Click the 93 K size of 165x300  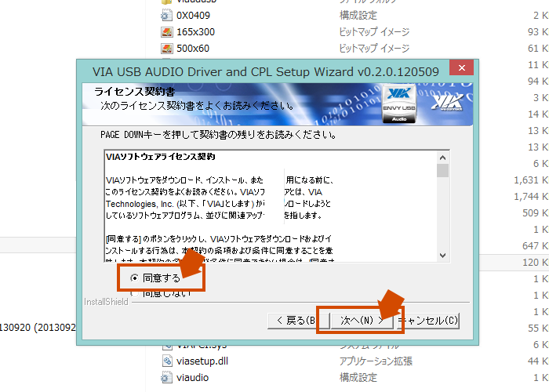click(x=538, y=32)
